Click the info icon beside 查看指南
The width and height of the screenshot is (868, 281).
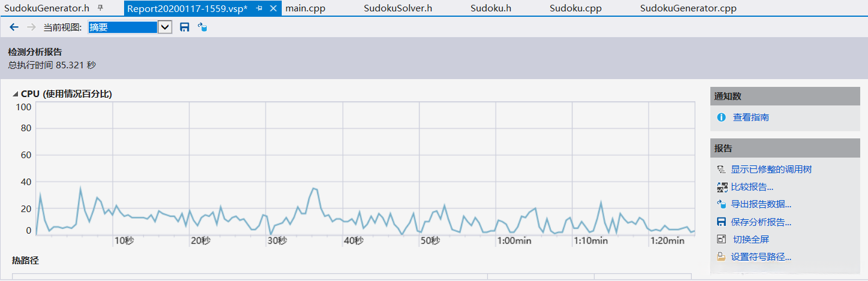[721, 117]
